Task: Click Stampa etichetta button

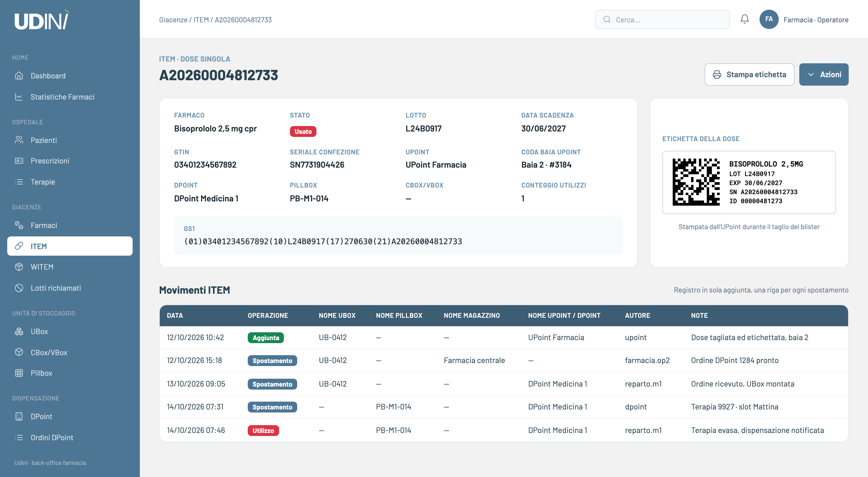Action: click(x=749, y=74)
